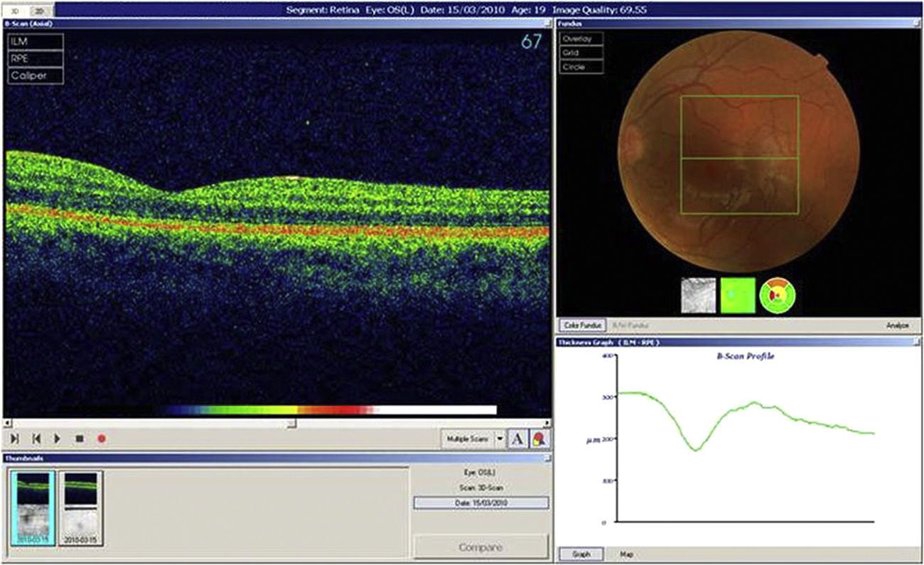
Task: Click the B-scan frame slider handle
Action: click(x=291, y=424)
